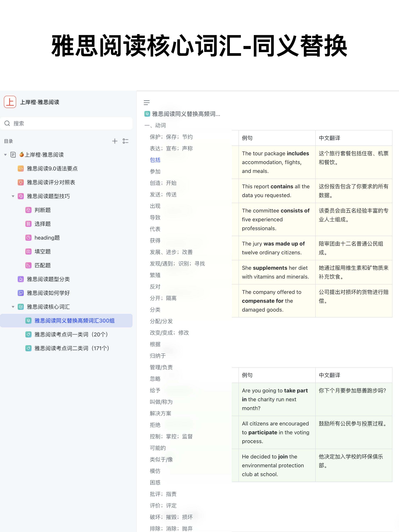The width and height of the screenshot is (399, 532).
Task: Click the list settings icon next to the plus
Action: point(126,141)
